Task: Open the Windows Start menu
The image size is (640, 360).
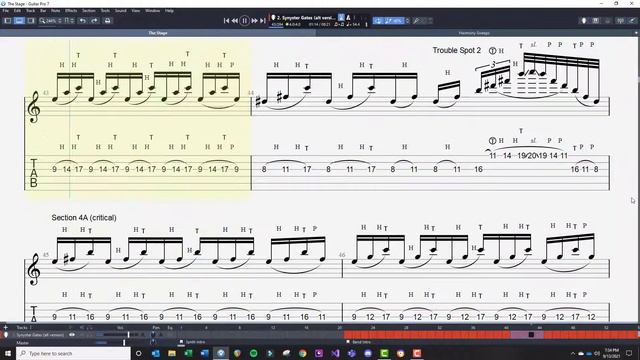Action: pos(8,353)
